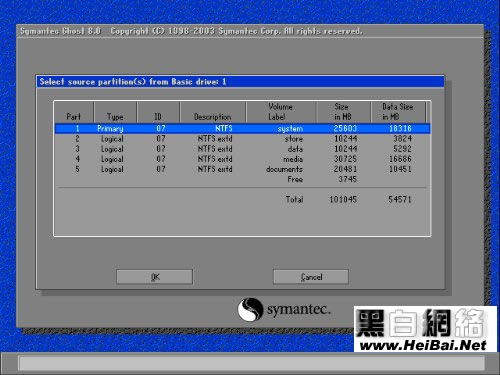Click the OK button
This screenshot has height=375, width=500.
154,277
